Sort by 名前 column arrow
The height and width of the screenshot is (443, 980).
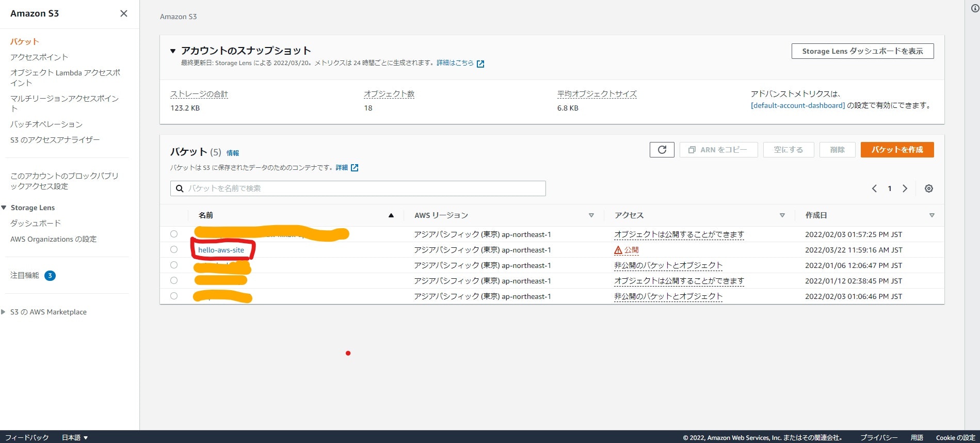391,215
